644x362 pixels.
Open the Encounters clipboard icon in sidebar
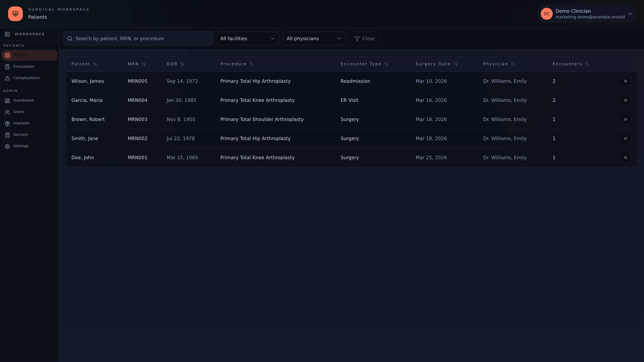(x=8, y=67)
